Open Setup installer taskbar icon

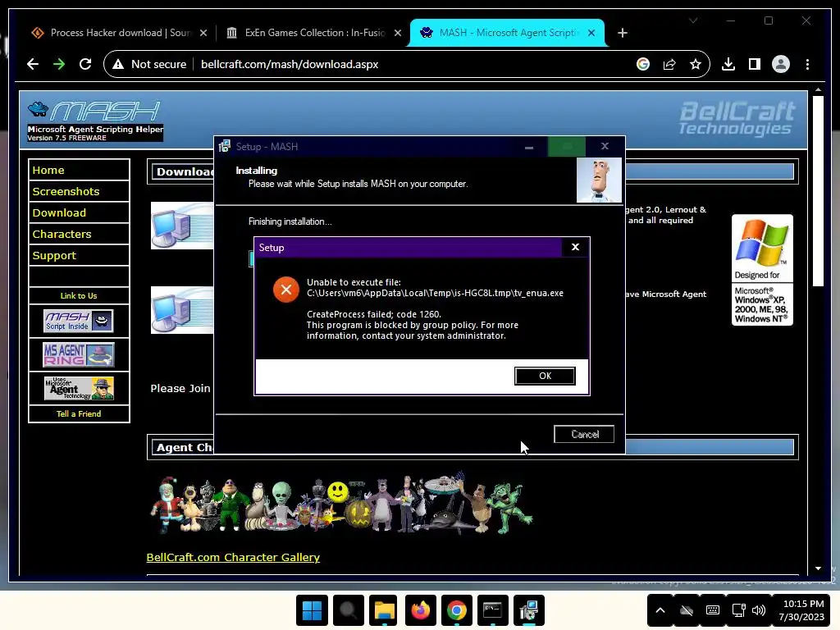[x=529, y=610]
